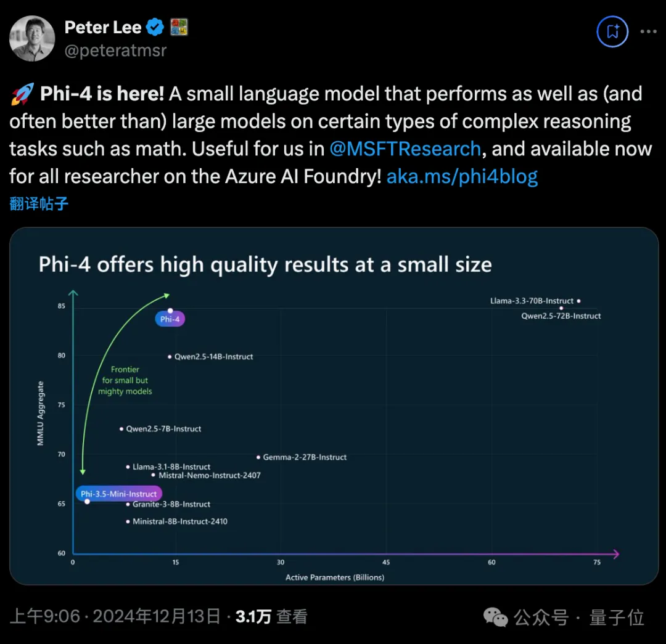Viewport: 666px width, 644px height.
Task: Click the Phi-4 label in the chart
Action: coord(170,319)
